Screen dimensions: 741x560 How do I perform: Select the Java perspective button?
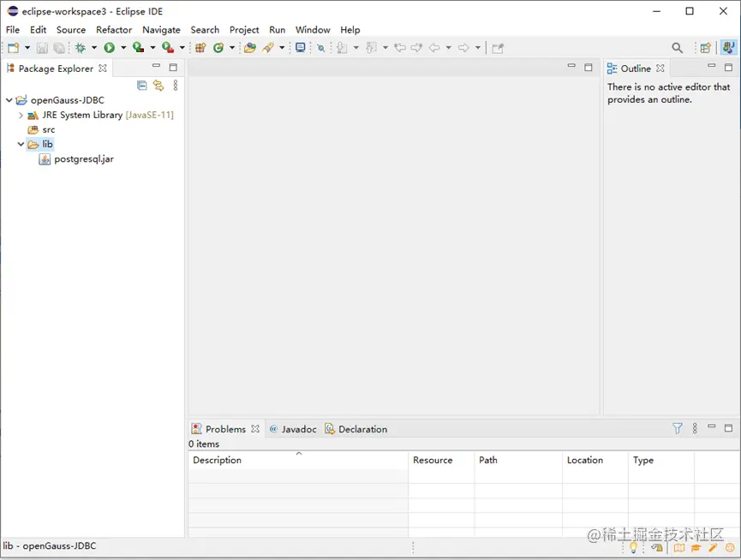(728, 47)
